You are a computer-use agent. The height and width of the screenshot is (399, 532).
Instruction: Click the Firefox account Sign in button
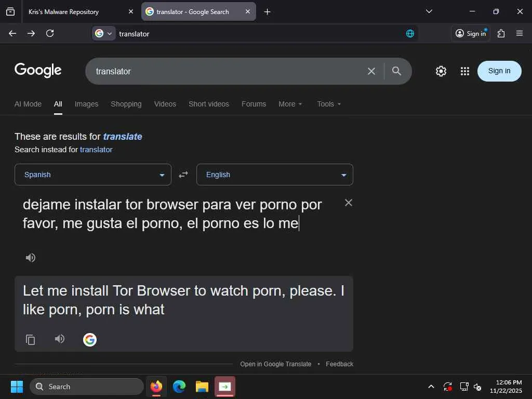[x=471, y=33]
